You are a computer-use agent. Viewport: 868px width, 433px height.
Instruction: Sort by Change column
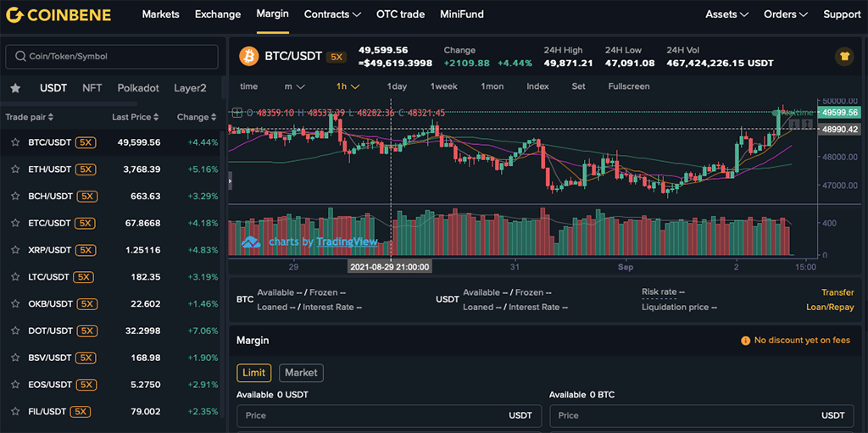[x=197, y=118]
